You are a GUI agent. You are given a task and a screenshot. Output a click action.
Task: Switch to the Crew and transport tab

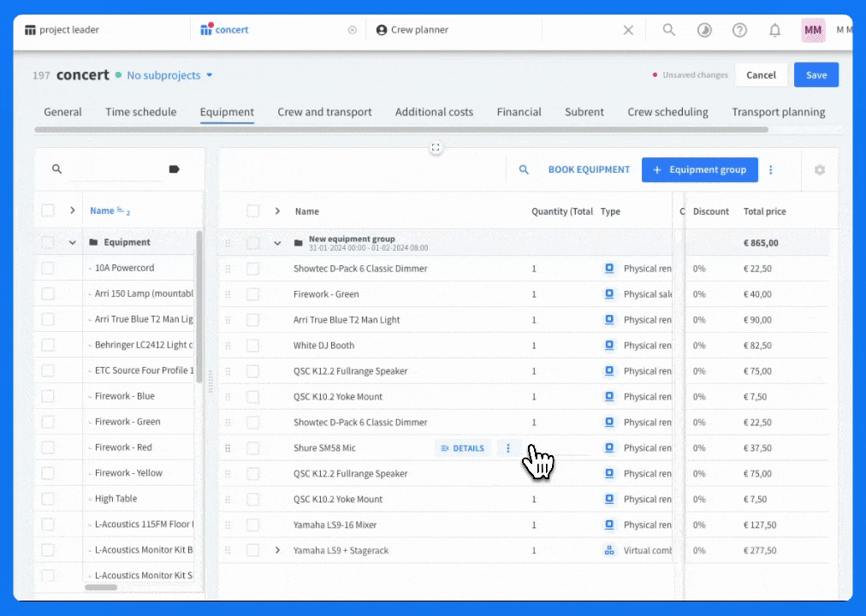pos(324,112)
